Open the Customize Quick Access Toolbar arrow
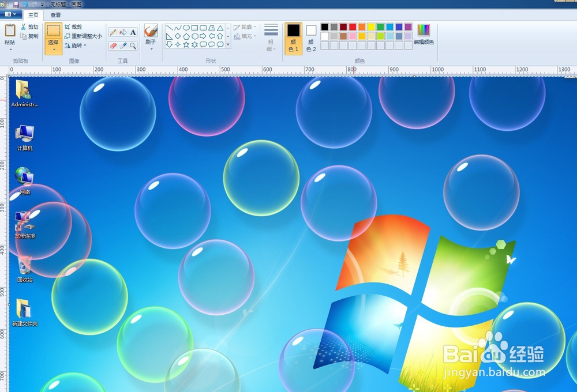The width and height of the screenshot is (577, 392). point(42,5)
